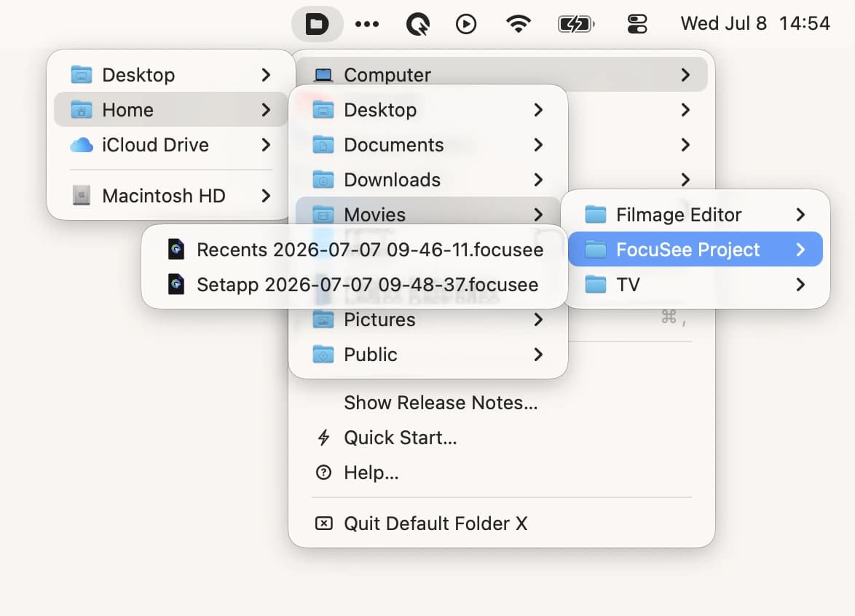Click the laptop icon beside Computer
The height and width of the screenshot is (616, 855).
[x=323, y=75]
